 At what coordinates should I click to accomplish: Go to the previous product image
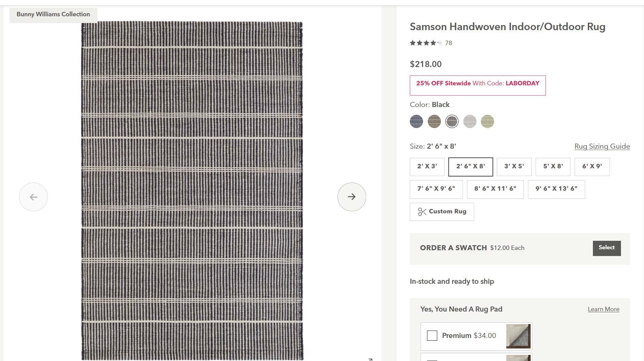click(34, 197)
